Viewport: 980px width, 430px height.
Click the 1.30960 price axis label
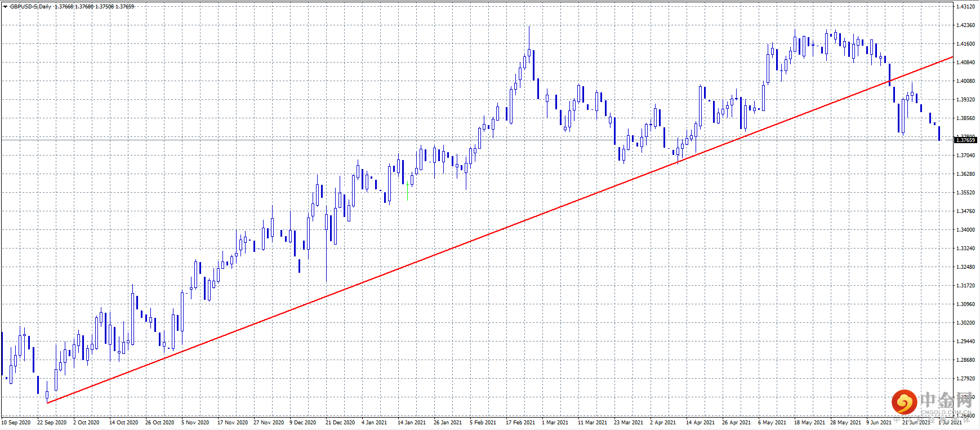(x=965, y=304)
